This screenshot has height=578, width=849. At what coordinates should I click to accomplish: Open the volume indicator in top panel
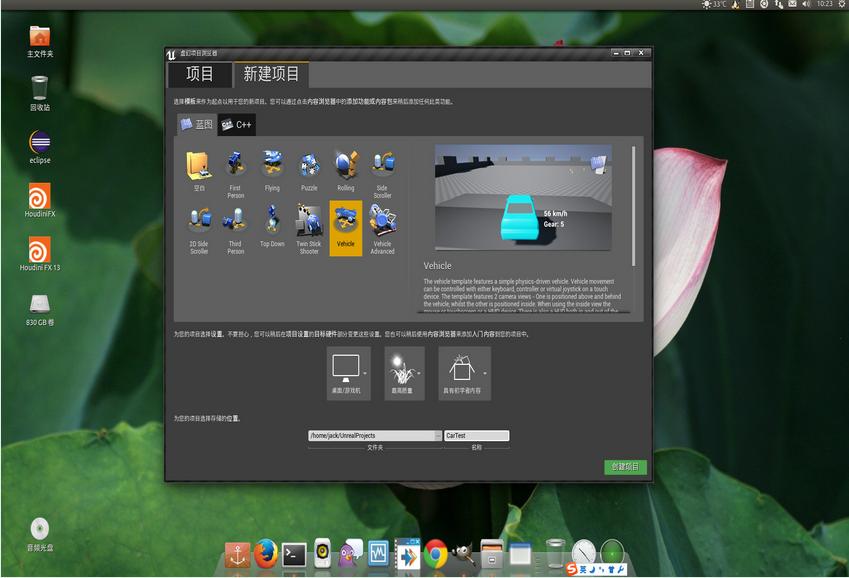click(806, 4)
